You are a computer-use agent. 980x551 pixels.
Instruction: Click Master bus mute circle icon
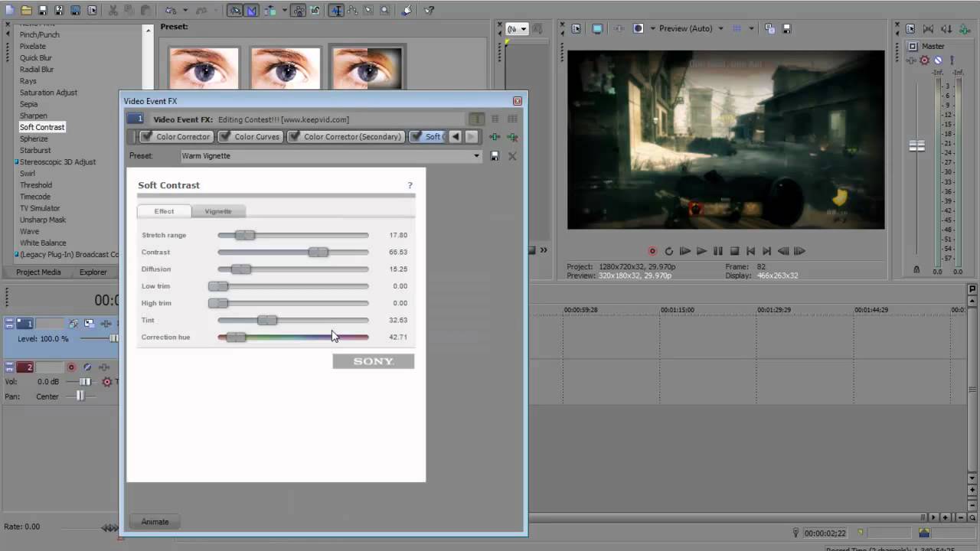coord(938,60)
